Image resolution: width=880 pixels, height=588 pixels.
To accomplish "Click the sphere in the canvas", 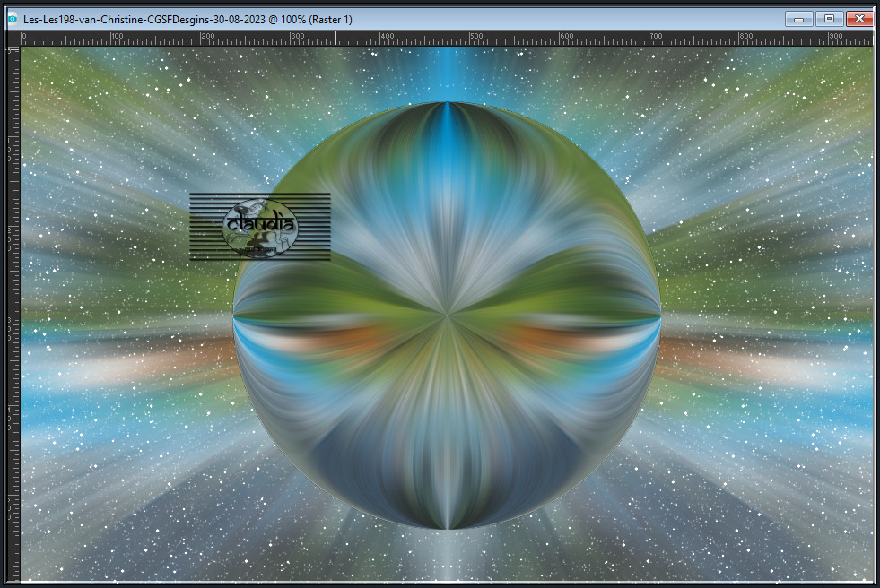I will tap(448, 316).
